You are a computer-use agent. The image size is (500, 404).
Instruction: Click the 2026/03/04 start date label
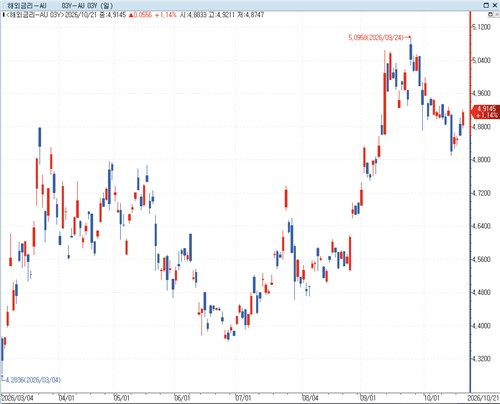point(17,398)
